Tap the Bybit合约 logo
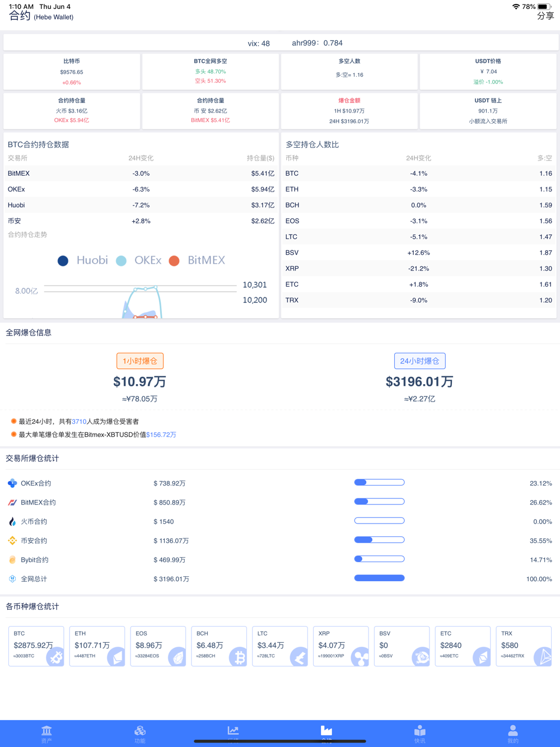Viewport: 560px width, 747px height. 12,559
